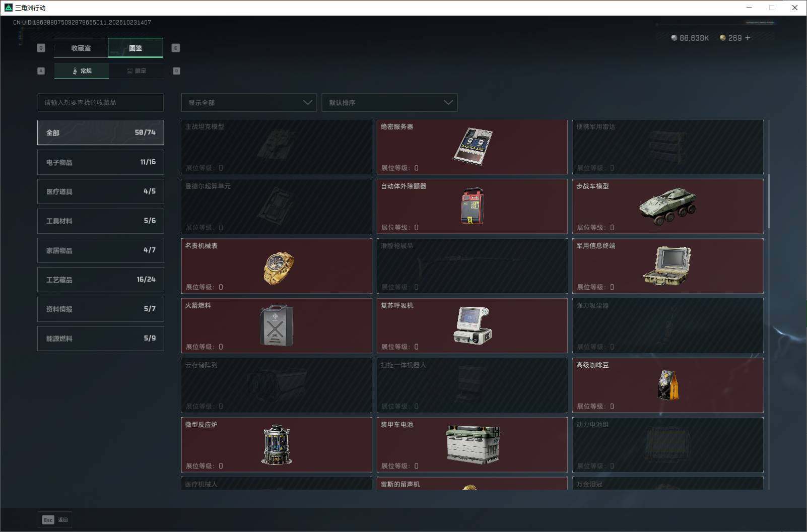The image size is (807, 532).
Task: Click the 装甲车电池 battery icon
Action: [473, 444]
